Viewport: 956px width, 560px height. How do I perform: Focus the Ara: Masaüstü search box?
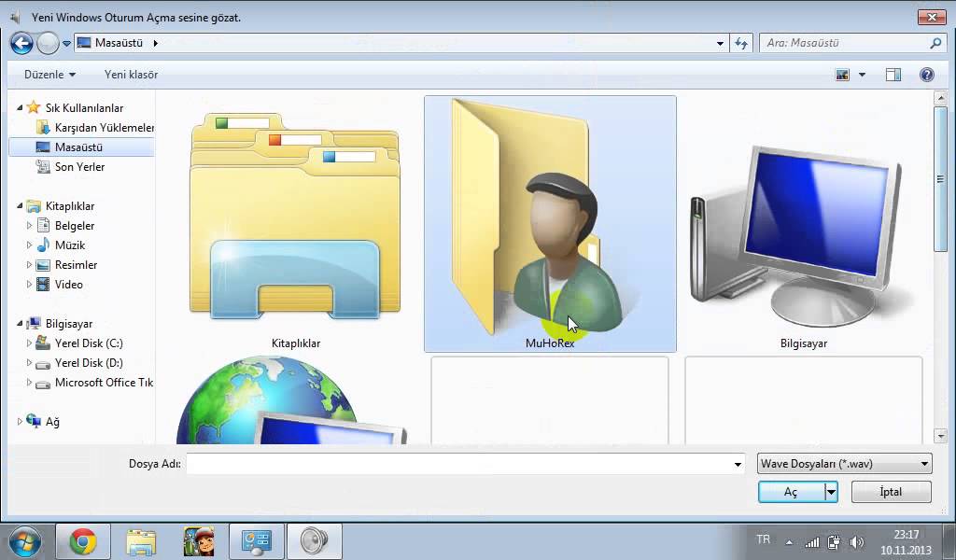pos(844,43)
